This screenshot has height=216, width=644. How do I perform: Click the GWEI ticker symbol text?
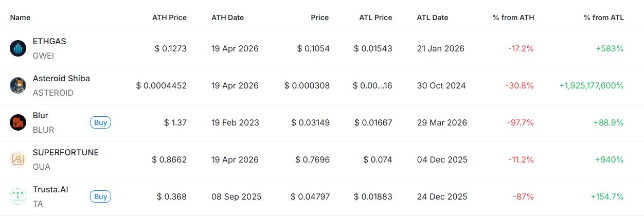coord(43,56)
